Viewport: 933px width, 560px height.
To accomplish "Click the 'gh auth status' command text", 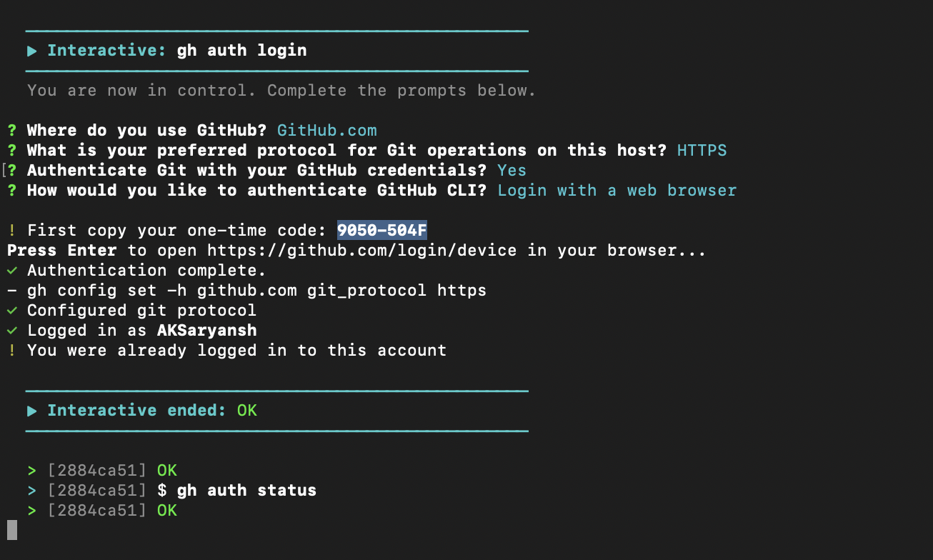I will pos(246,491).
